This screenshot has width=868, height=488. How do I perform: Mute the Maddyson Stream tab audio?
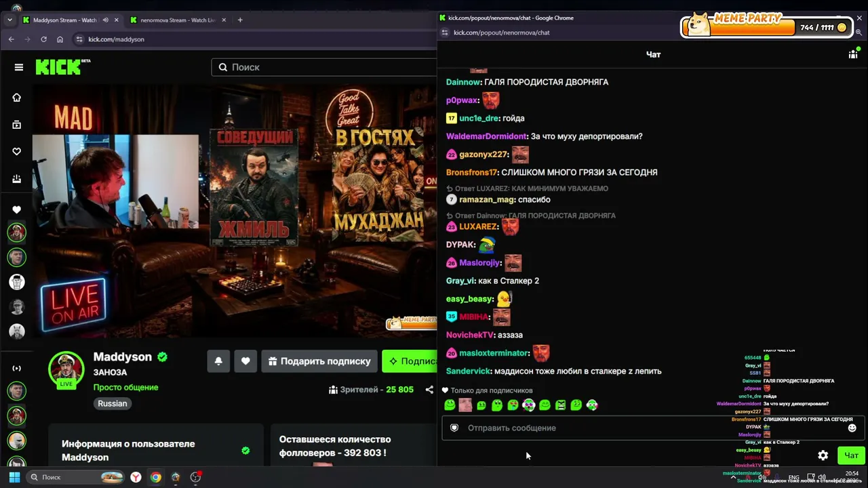pos(106,20)
